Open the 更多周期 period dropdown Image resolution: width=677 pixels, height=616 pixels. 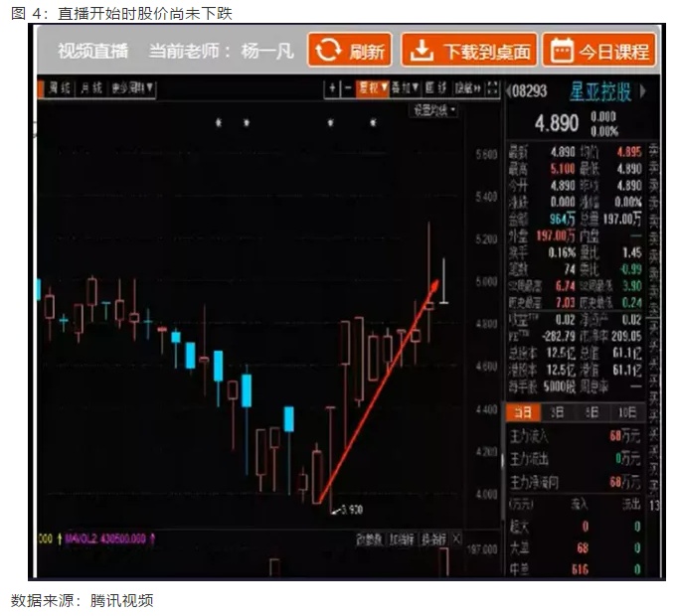coord(131,88)
